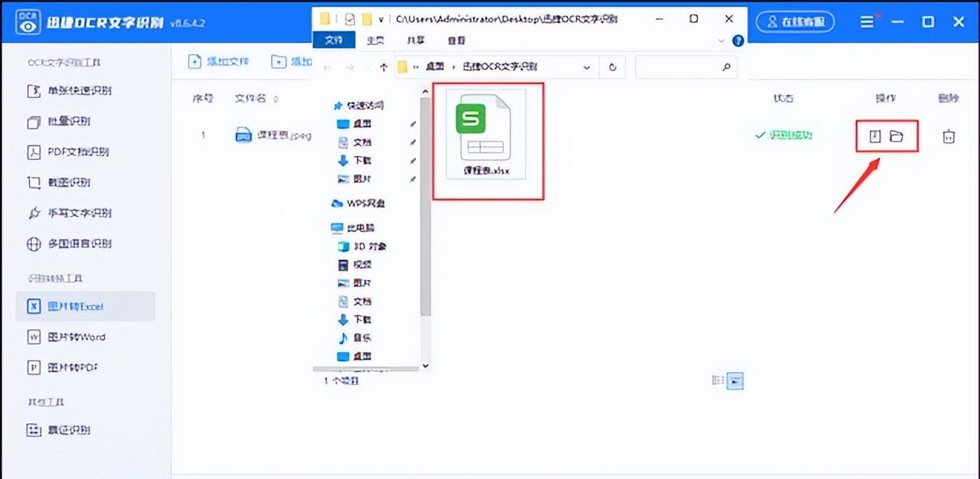
Task: Unpin 图片 from quick access
Action: pyautogui.click(x=411, y=178)
